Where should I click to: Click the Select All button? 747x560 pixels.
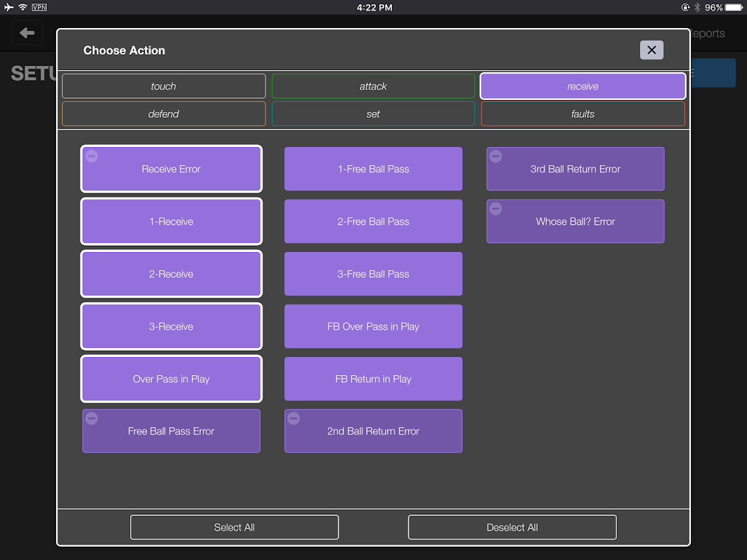pyautogui.click(x=234, y=527)
